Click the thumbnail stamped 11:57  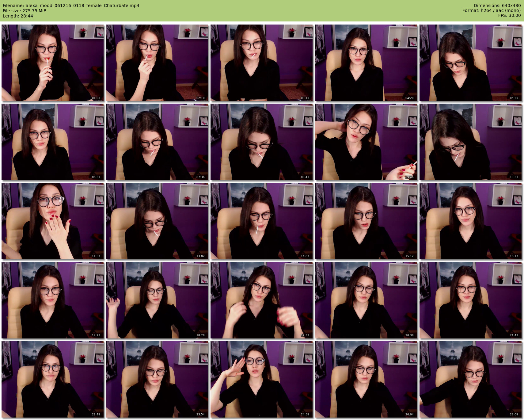point(53,221)
